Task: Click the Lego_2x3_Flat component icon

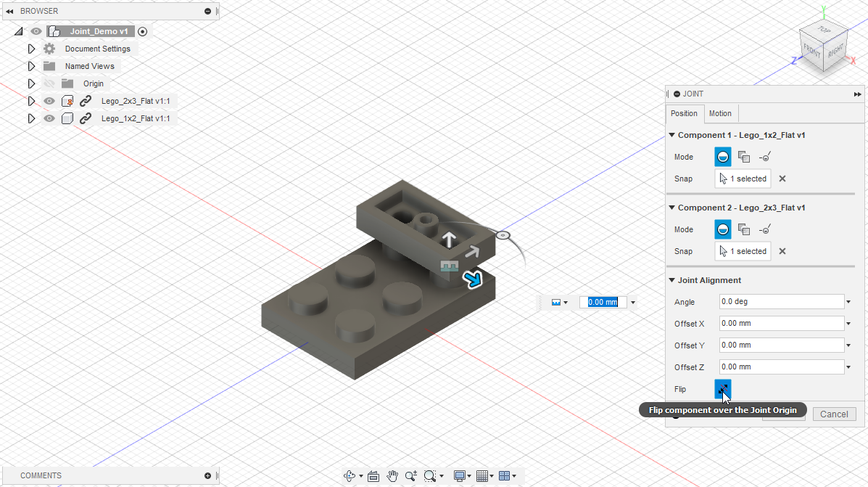Action: tap(67, 101)
